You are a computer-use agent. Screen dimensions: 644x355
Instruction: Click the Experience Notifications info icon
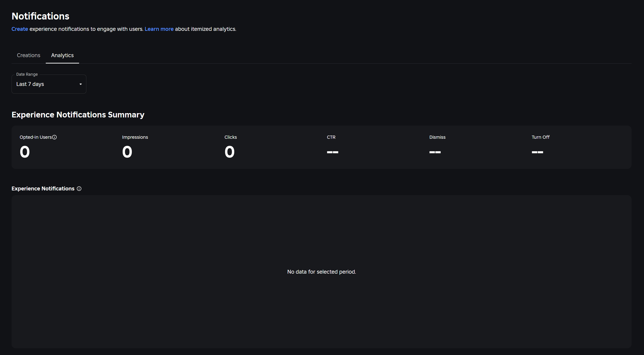click(x=79, y=189)
